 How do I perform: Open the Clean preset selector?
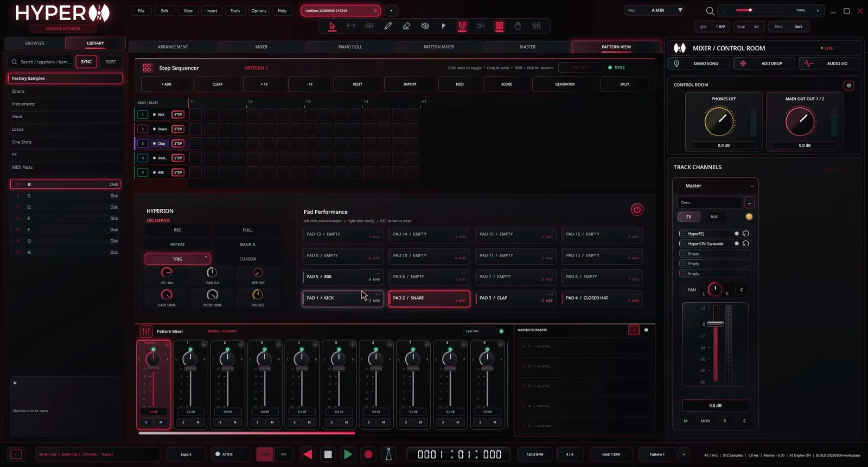click(x=710, y=202)
